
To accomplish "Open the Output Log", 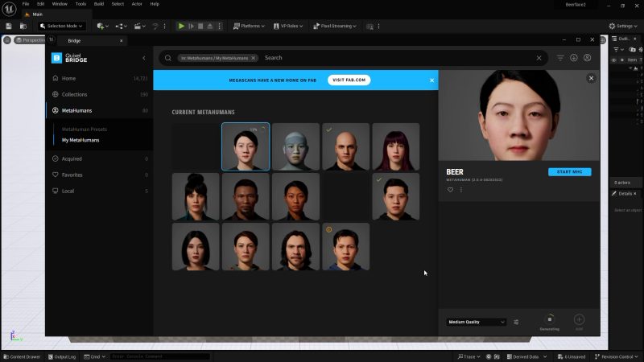I will point(62,356).
